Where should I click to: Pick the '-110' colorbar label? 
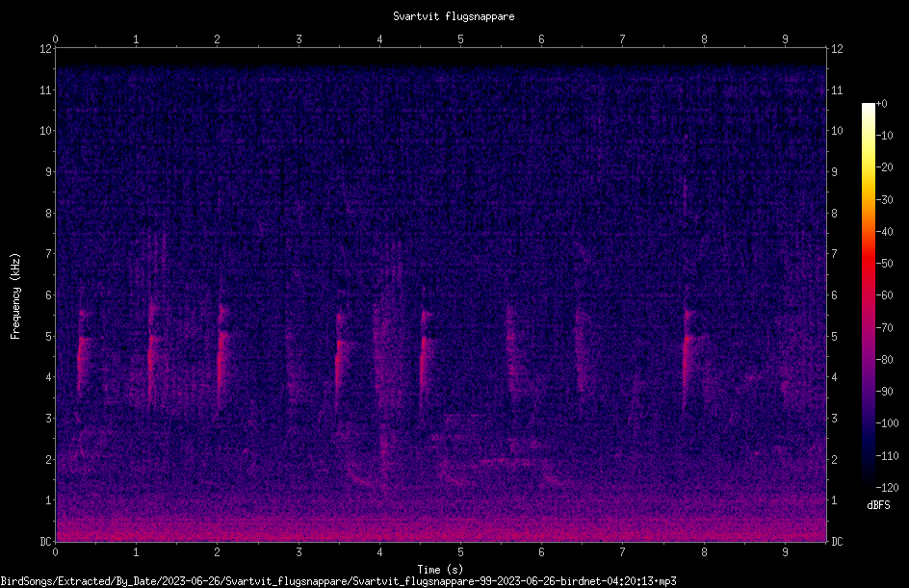coord(888,456)
